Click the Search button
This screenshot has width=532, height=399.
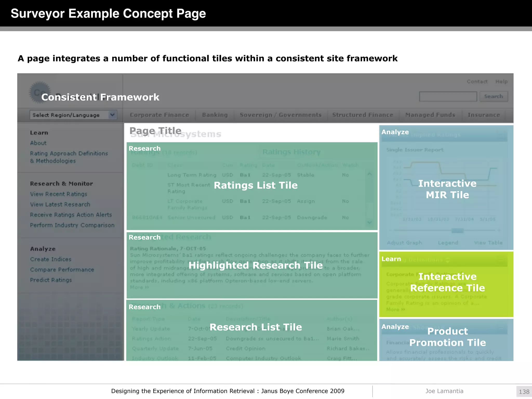(x=494, y=96)
